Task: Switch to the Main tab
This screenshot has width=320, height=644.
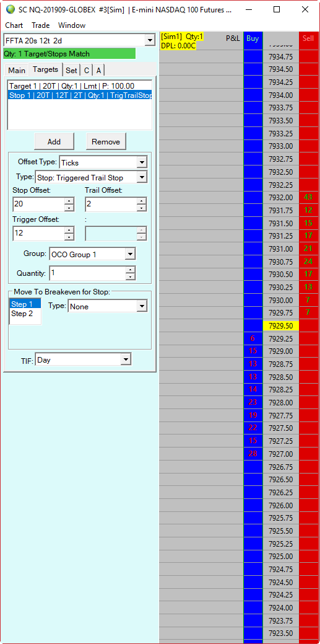Action: click(17, 70)
